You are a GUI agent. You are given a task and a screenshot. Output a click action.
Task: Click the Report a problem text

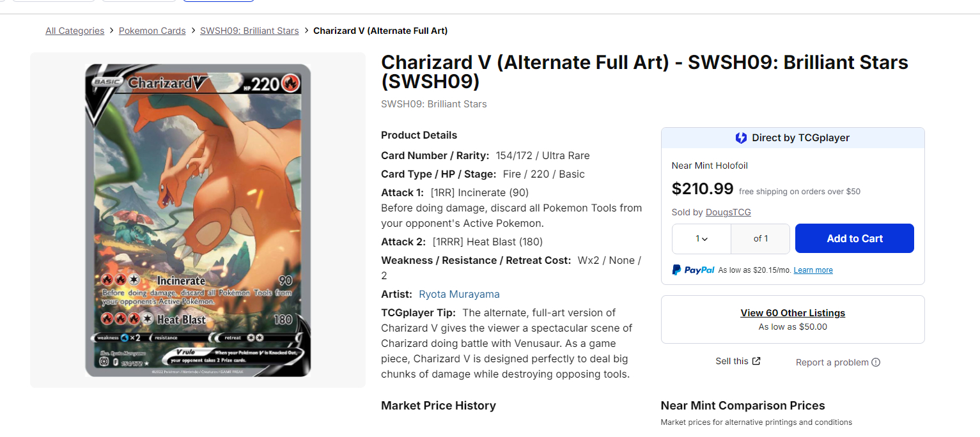point(832,362)
